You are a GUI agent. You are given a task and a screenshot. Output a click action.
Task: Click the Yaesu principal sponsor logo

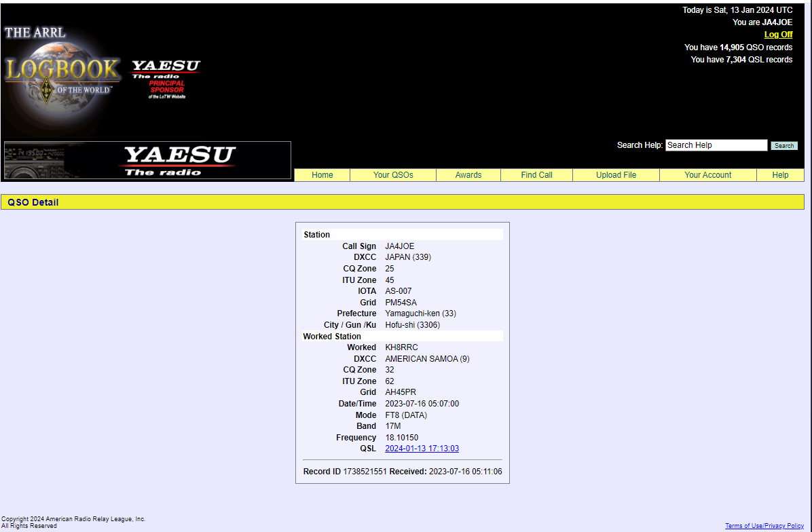[166, 79]
